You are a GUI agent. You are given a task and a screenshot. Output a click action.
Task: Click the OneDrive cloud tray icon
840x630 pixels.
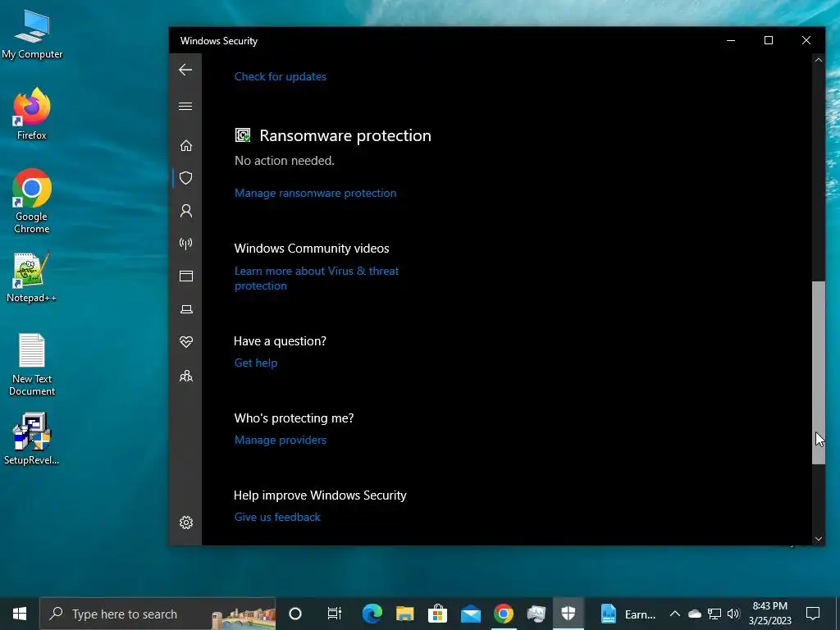pos(695,614)
